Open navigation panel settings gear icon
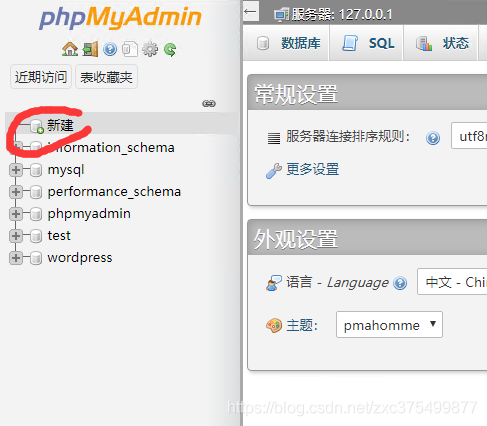487x426 pixels. click(150, 49)
